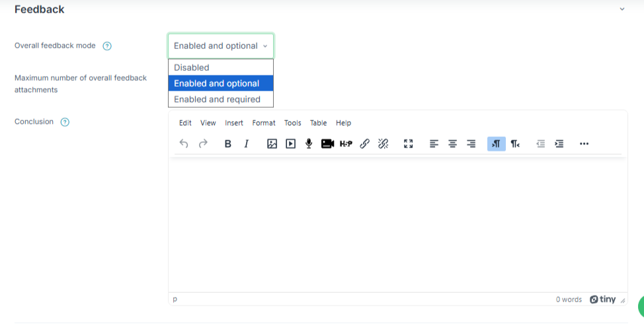This screenshot has width=644, height=324.
Task: Open Overall feedback mode dropdown
Action: (221, 46)
